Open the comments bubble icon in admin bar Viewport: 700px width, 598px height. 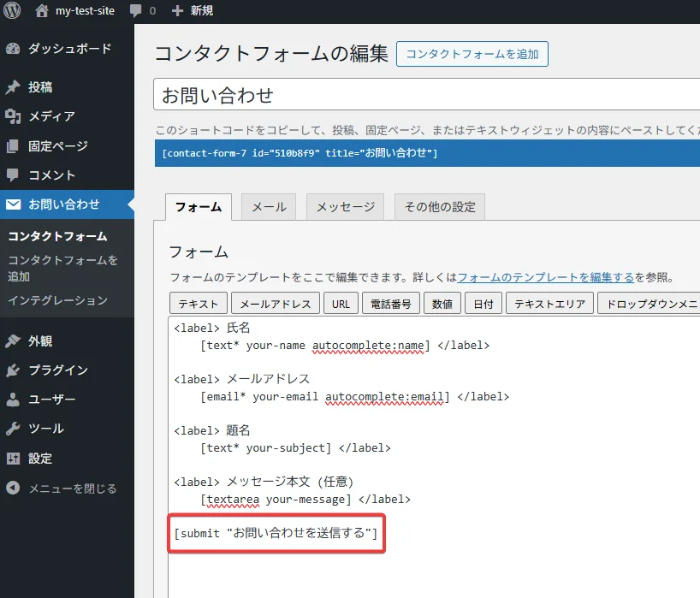tap(136, 10)
